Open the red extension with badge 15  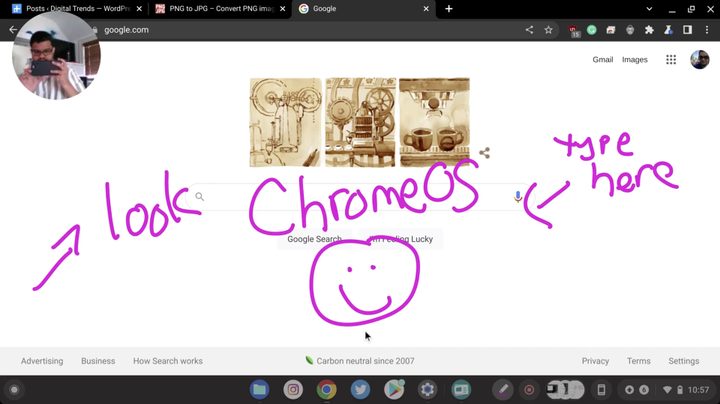coord(574,31)
